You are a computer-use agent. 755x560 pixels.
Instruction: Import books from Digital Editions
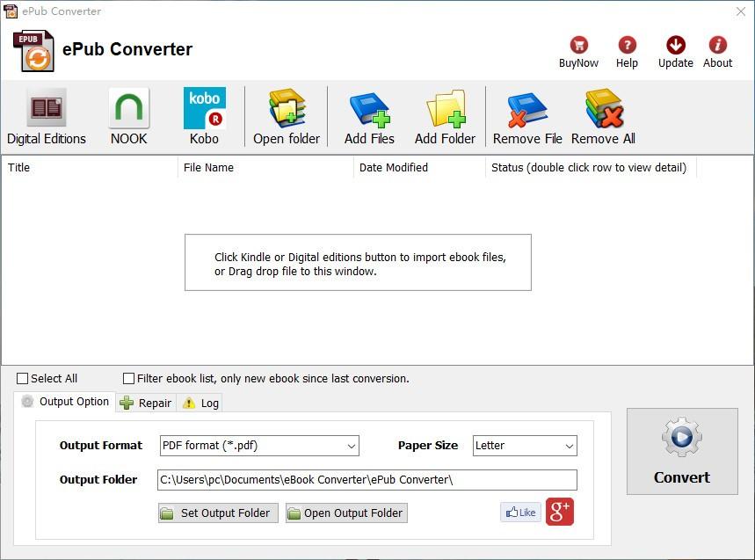47,117
